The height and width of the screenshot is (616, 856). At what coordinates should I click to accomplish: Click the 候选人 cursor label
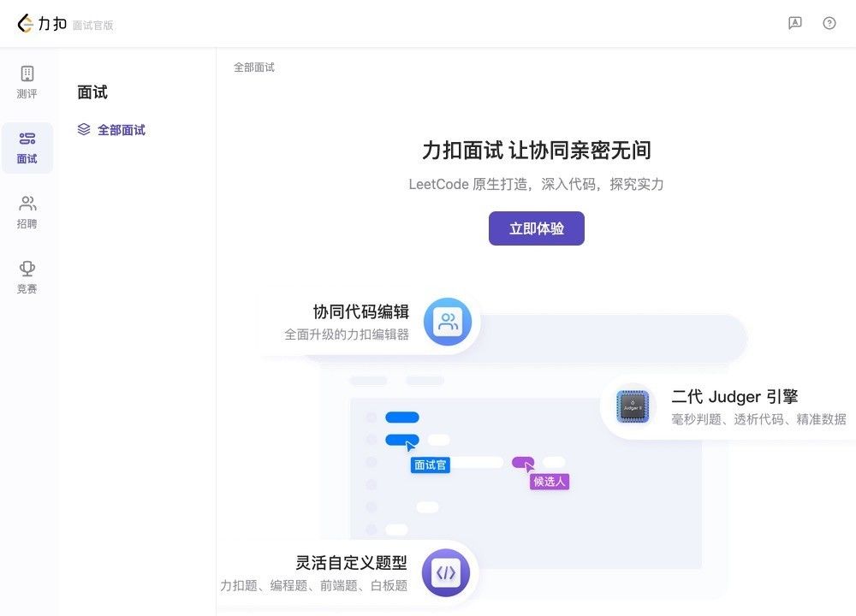pos(549,481)
